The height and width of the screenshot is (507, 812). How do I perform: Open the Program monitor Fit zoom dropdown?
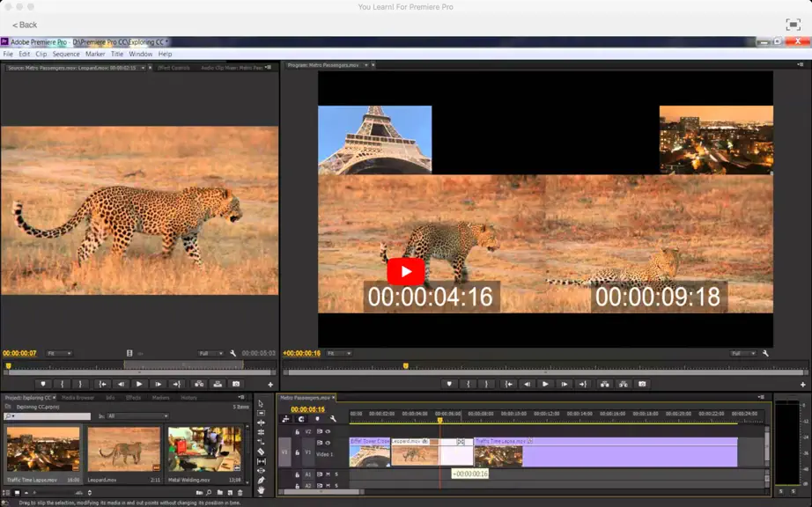(339, 353)
